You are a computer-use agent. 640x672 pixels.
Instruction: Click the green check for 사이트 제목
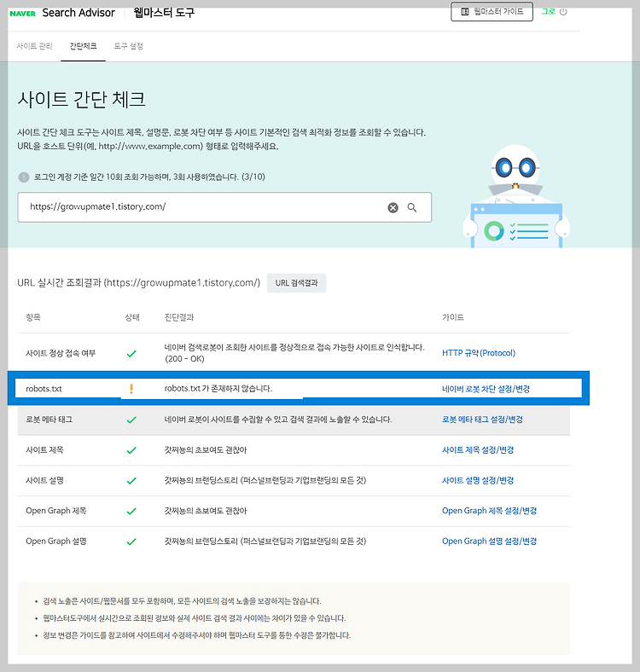(x=131, y=450)
